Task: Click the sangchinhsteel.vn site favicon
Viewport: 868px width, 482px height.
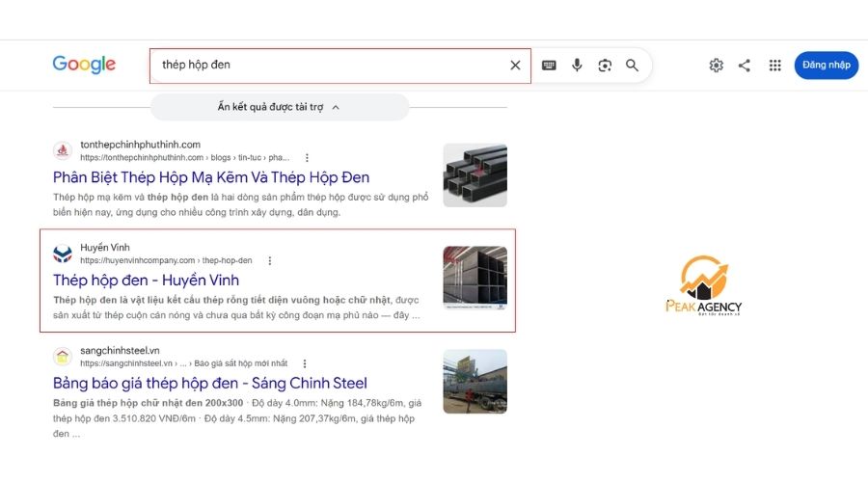Action: (63, 357)
